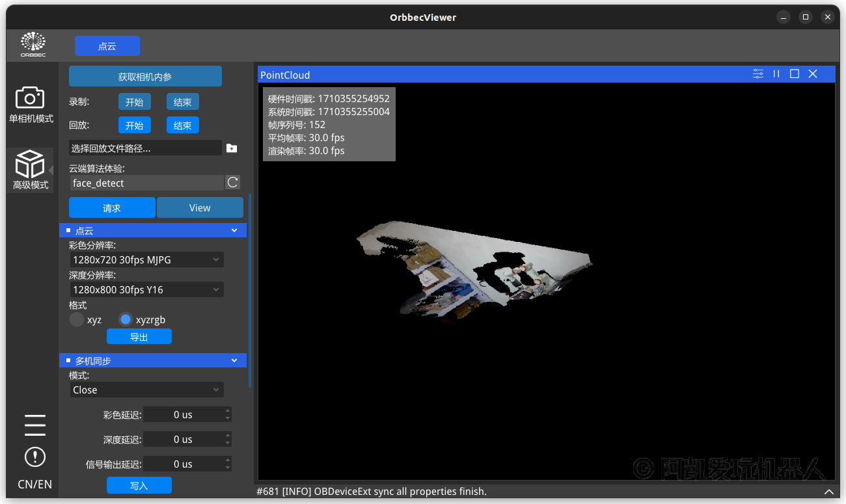Screen dimensions: 846x504
Task: Open the 1280x800 depth resolution dropdown
Action: tap(146, 290)
